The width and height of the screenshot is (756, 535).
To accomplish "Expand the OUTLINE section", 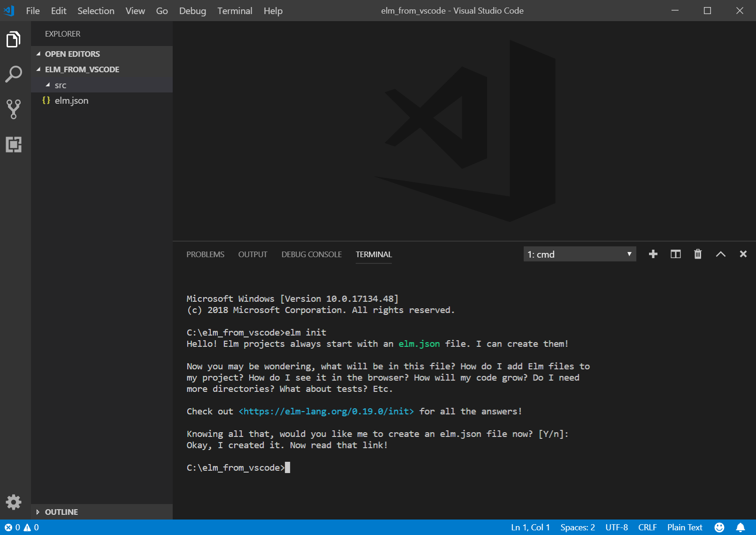I will (x=61, y=512).
